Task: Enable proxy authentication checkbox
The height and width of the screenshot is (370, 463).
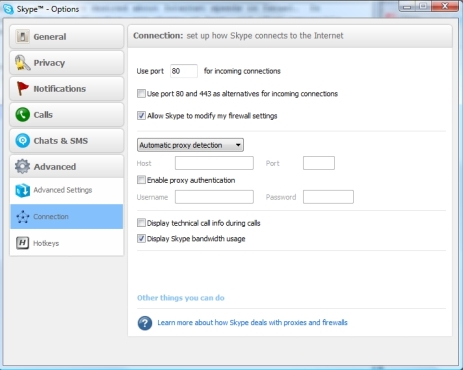Action: (141, 180)
